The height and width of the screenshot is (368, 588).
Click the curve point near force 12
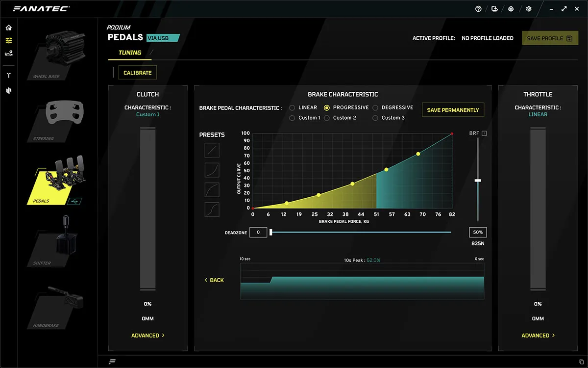(x=287, y=203)
